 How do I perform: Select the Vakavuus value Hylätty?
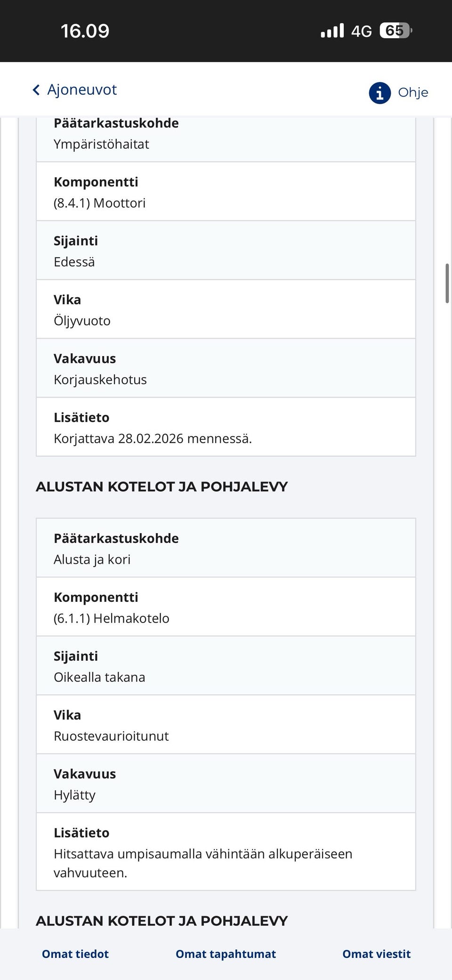click(225, 783)
